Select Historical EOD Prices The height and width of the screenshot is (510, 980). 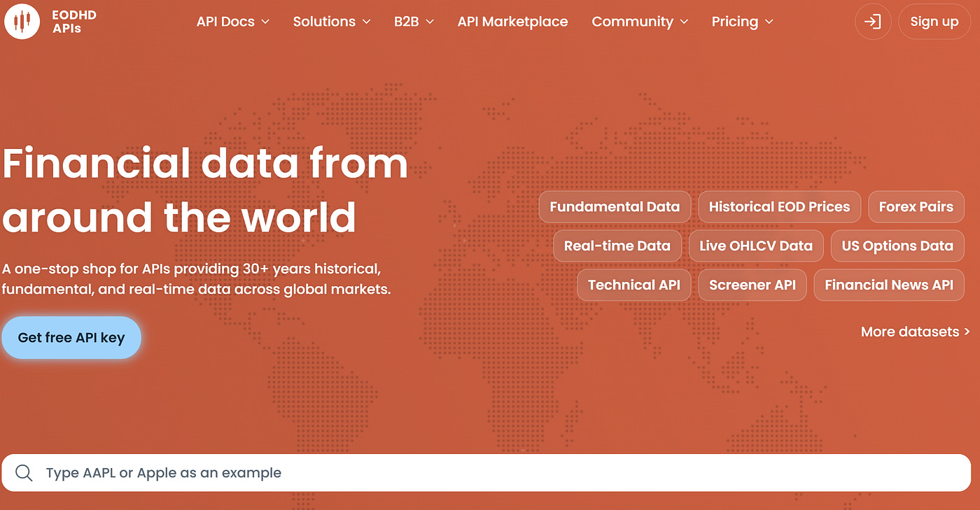pos(778,206)
